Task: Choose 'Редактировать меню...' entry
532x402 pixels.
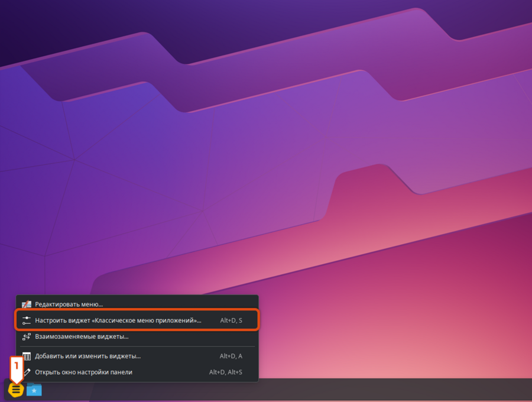Action: tap(137, 304)
